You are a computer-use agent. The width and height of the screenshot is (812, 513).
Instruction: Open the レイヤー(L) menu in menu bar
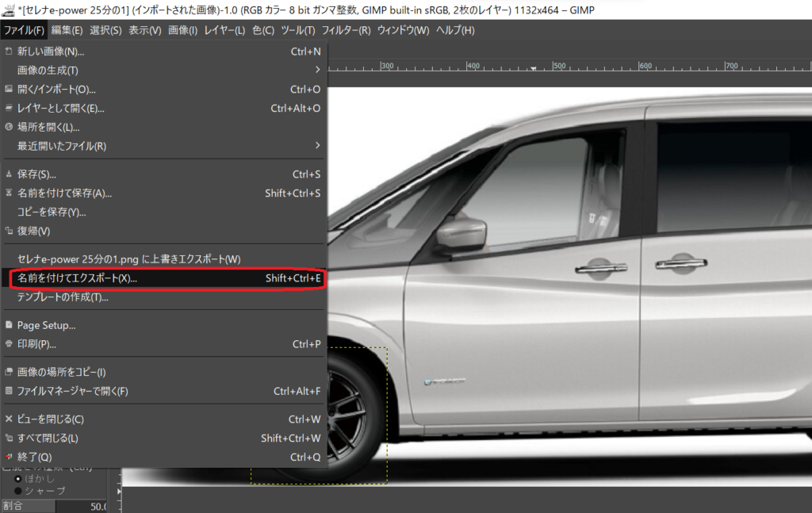(x=224, y=30)
